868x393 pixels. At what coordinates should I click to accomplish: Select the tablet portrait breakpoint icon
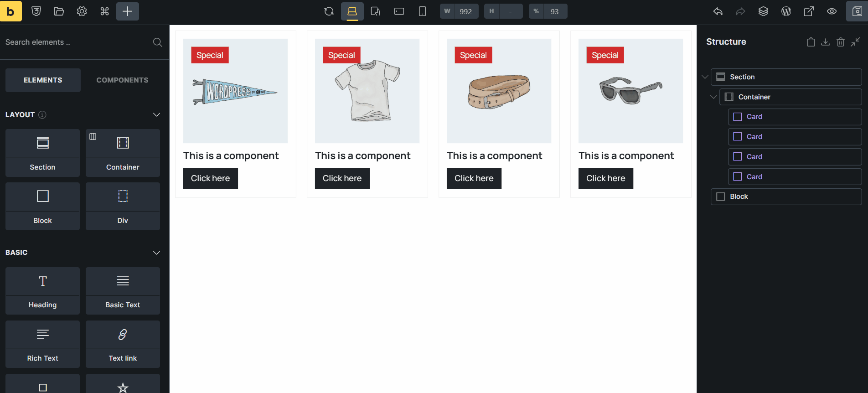click(376, 11)
